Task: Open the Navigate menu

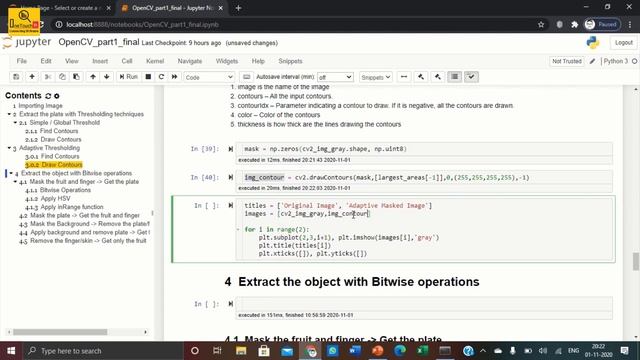Action: pos(189,61)
